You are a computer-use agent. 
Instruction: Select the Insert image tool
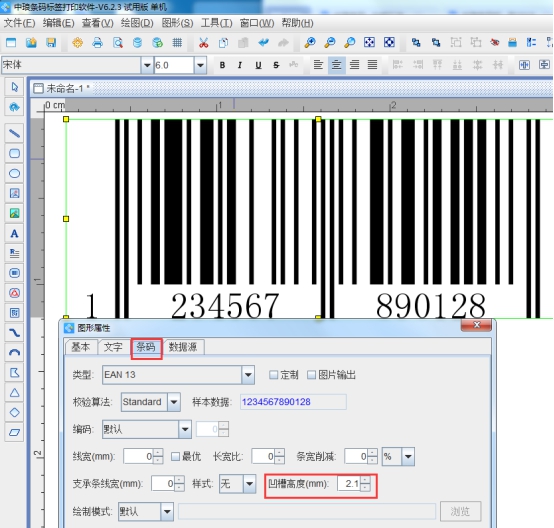[14, 213]
